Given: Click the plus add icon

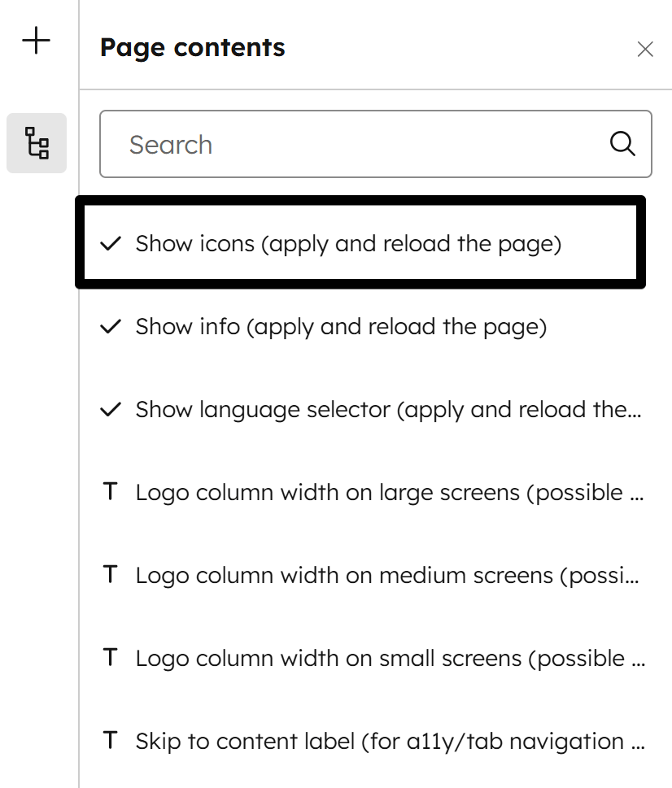Looking at the screenshot, I should pyautogui.click(x=37, y=41).
